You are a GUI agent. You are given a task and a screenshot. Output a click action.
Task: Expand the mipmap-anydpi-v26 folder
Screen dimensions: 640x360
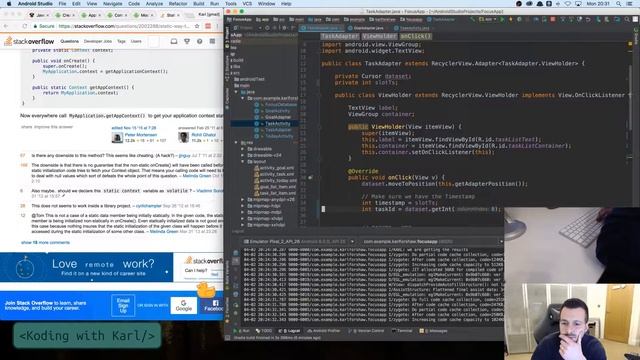(x=243, y=200)
